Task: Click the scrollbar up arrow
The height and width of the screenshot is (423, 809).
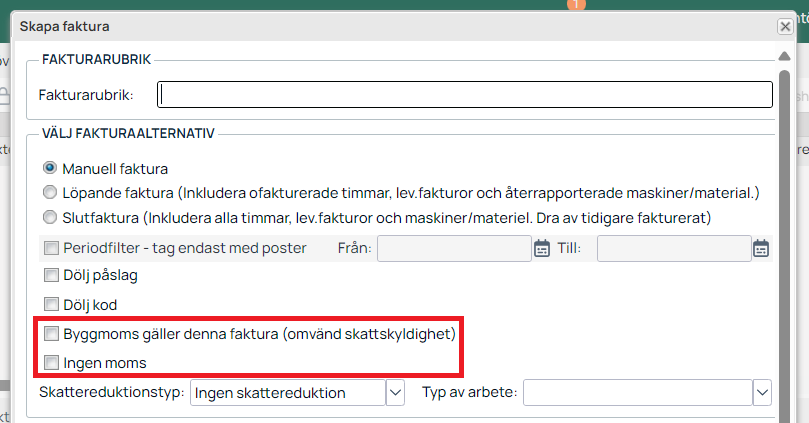Action: coord(784,56)
